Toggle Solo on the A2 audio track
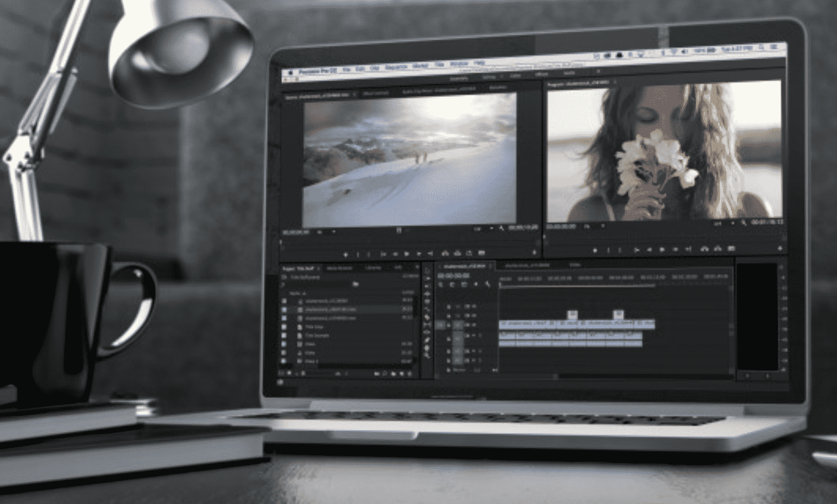This screenshot has width=837, height=504. pyautogui.click(x=474, y=351)
